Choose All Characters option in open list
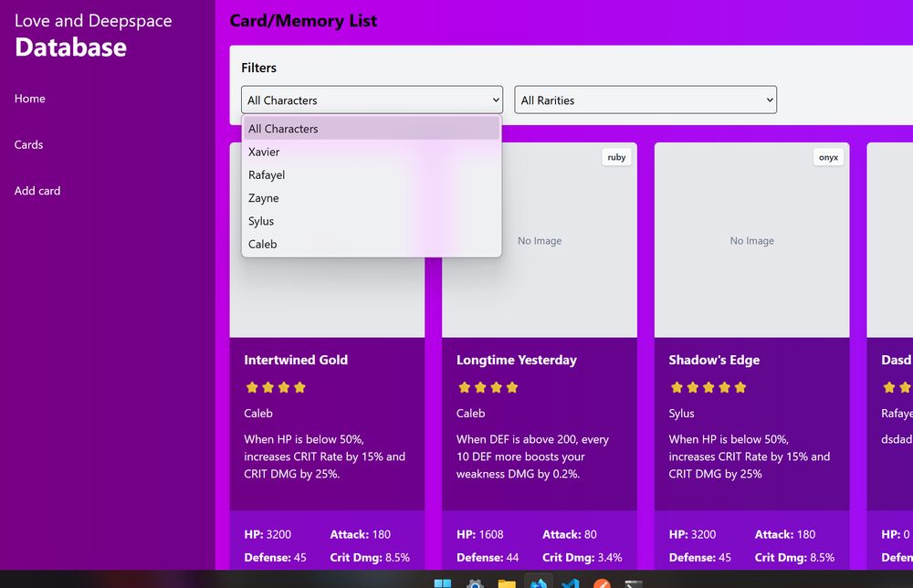 coord(372,129)
